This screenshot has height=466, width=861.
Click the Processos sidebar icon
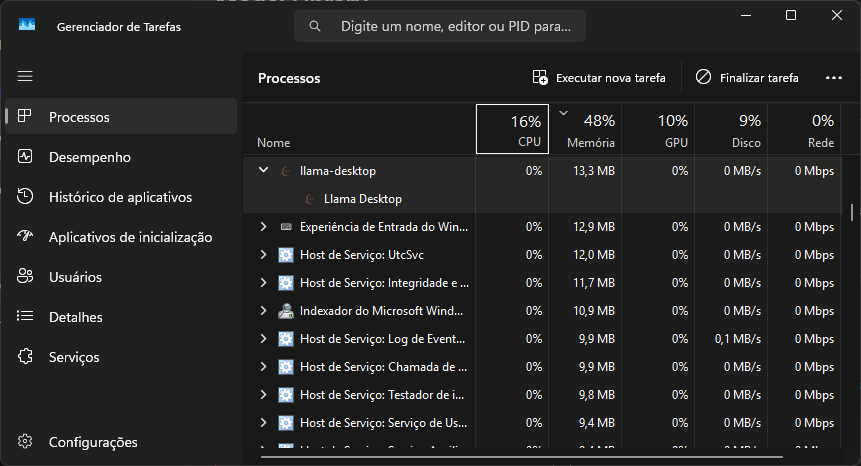[25, 116]
